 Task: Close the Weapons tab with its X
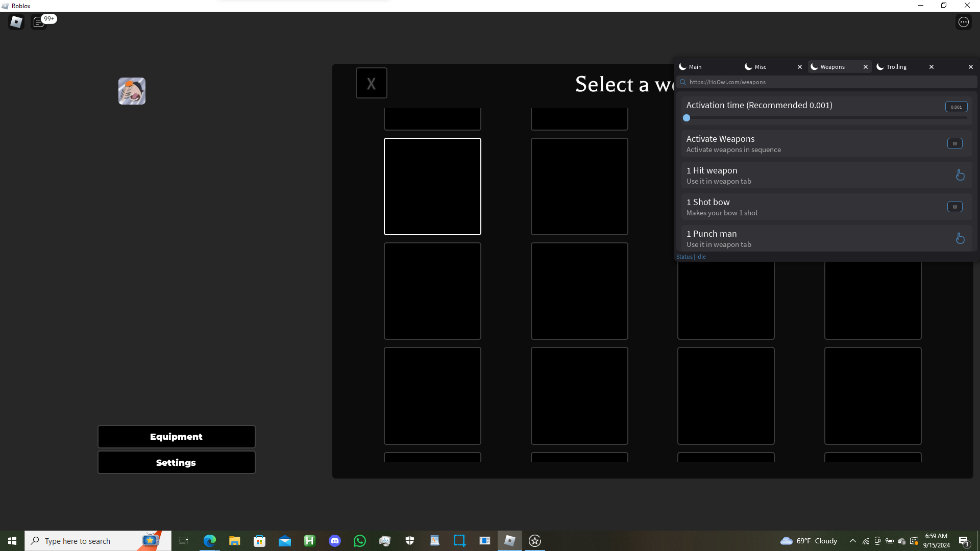(x=866, y=67)
